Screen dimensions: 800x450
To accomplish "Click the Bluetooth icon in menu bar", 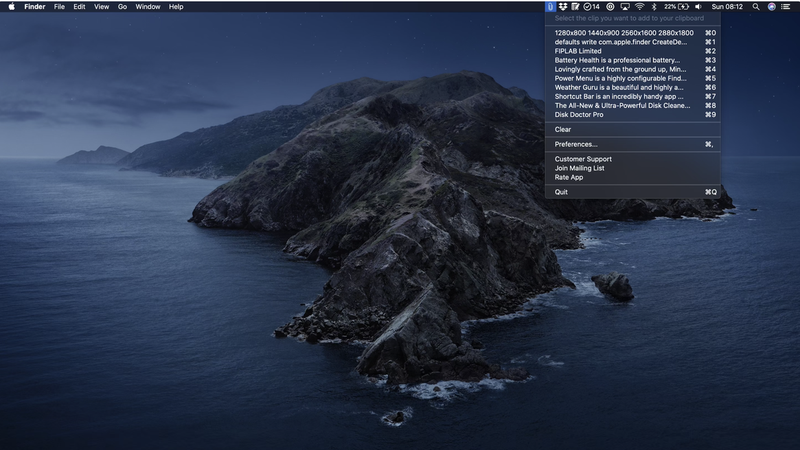I will (x=653, y=6).
